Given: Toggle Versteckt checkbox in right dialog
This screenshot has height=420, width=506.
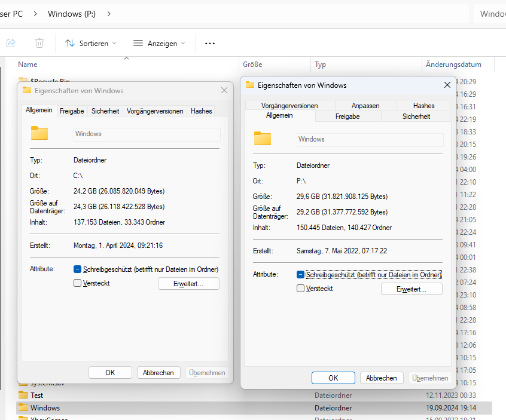Looking at the screenshot, I should pyautogui.click(x=300, y=289).
